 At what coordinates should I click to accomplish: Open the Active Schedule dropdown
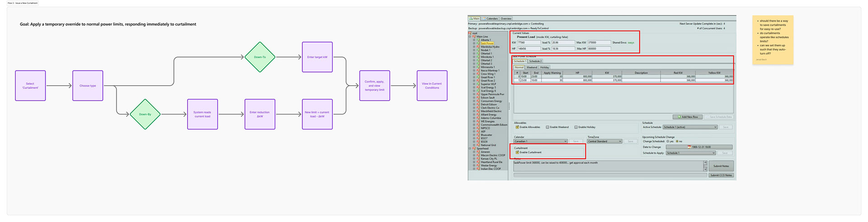[690, 127]
